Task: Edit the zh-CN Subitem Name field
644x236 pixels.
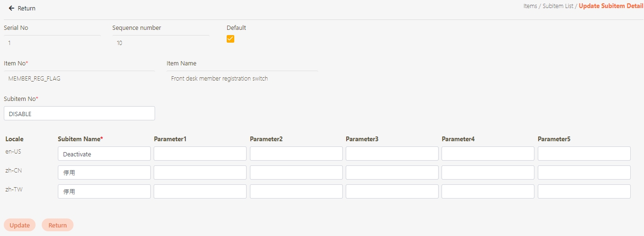Action: click(x=104, y=172)
